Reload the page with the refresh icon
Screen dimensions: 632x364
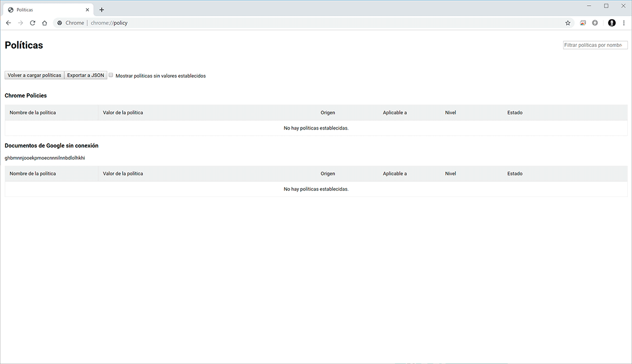33,23
